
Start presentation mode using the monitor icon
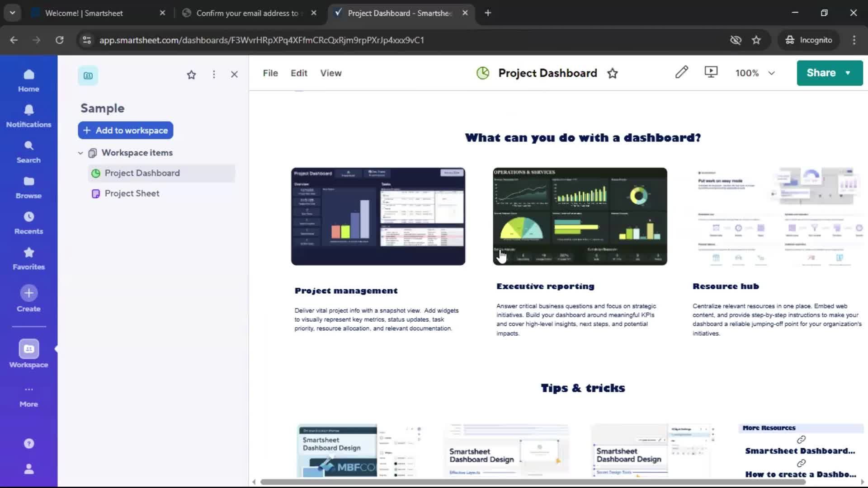(x=710, y=72)
